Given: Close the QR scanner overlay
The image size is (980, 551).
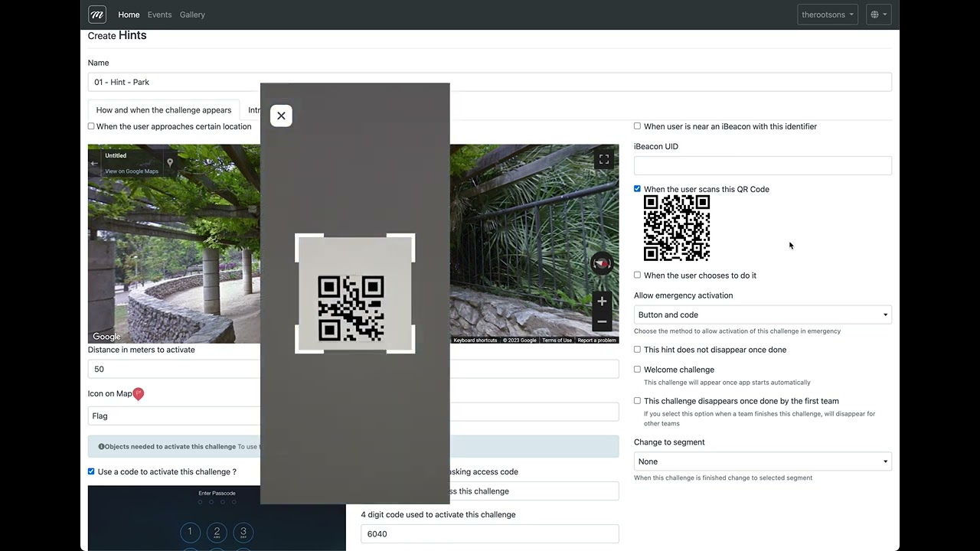Looking at the screenshot, I should (x=281, y=116).
